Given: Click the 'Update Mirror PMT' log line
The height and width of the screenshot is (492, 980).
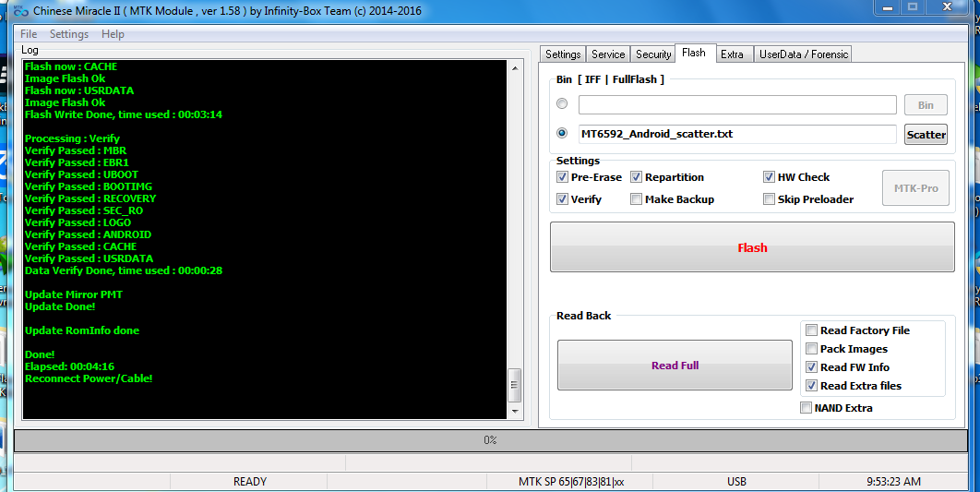Looking at the screenshot, I should pos(74,294).
